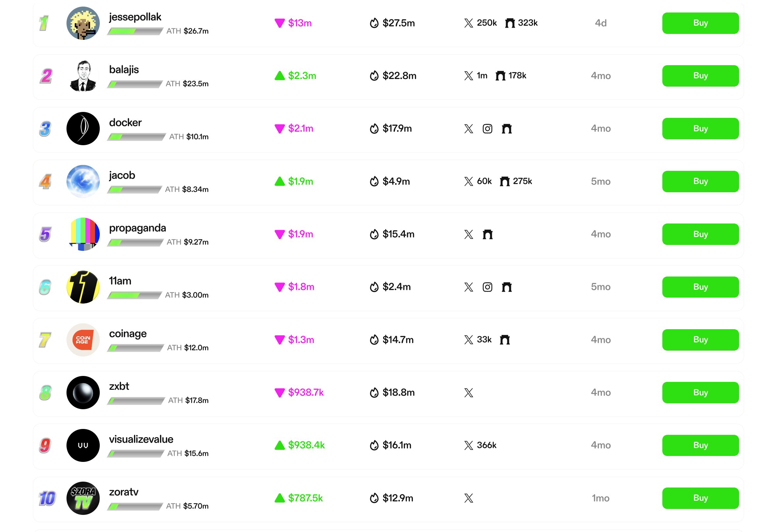
Task: Open docker's Instagram icon link
Action: point(487,129)
